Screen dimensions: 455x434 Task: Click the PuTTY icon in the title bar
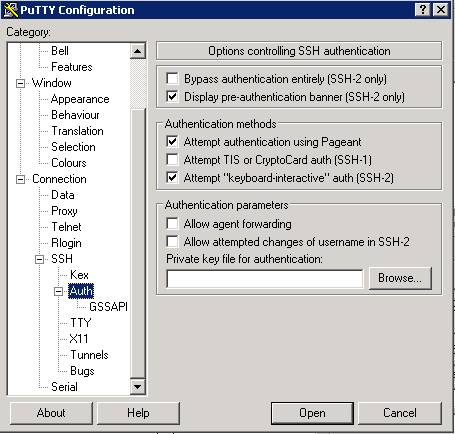point(11,10)
